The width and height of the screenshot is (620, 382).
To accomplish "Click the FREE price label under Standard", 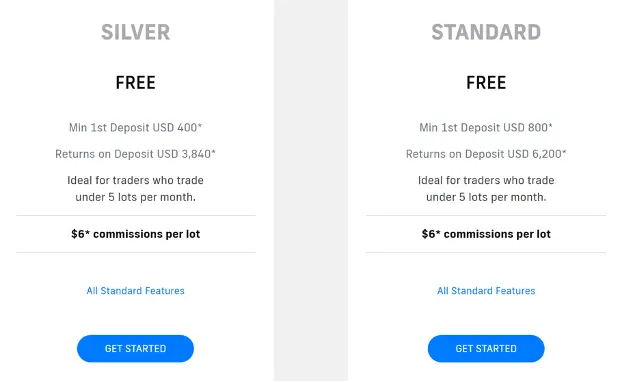I will [x=486, y=83].
